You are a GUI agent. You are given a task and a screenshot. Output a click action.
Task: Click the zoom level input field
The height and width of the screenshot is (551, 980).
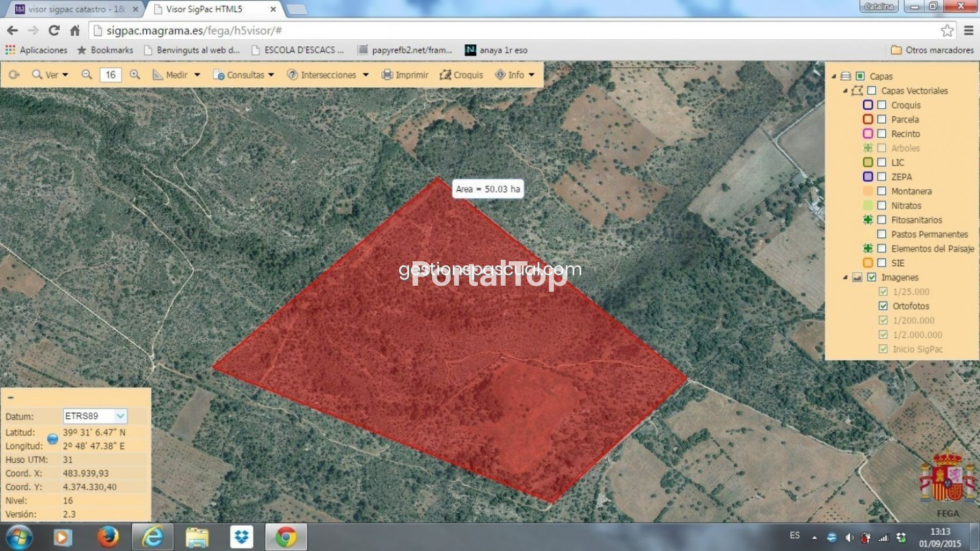pyautogui.click(x=111, y=75)
